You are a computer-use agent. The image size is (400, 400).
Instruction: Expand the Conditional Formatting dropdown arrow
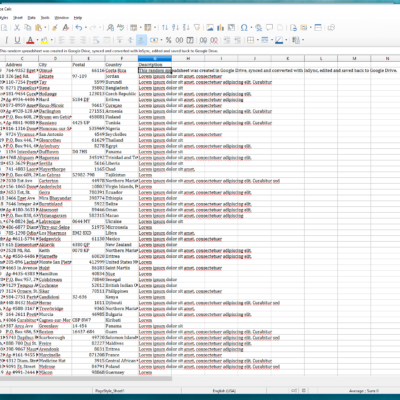pos(303,40)
